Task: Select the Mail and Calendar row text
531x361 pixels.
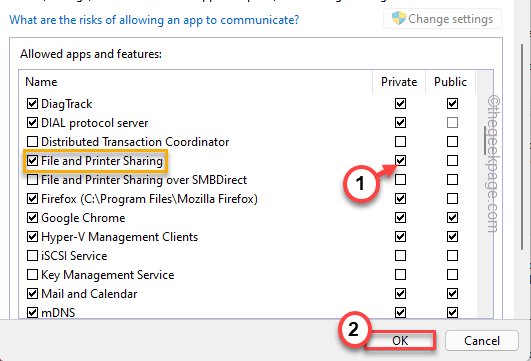Action: [x=89, y=294]
